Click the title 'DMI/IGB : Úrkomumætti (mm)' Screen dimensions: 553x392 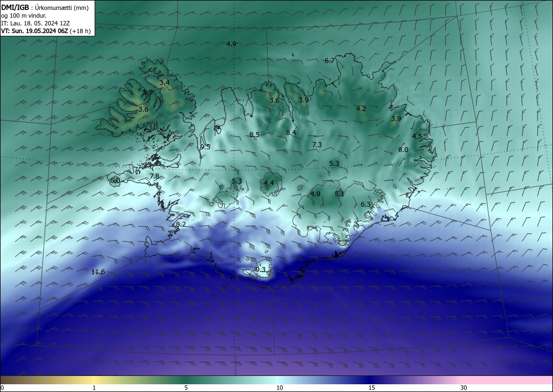pyautogui.click(x=45, y=8)
